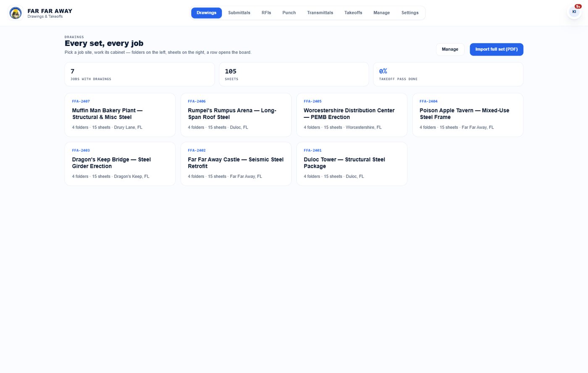Click the Far Far Away logo icon

tap(16, 13)
